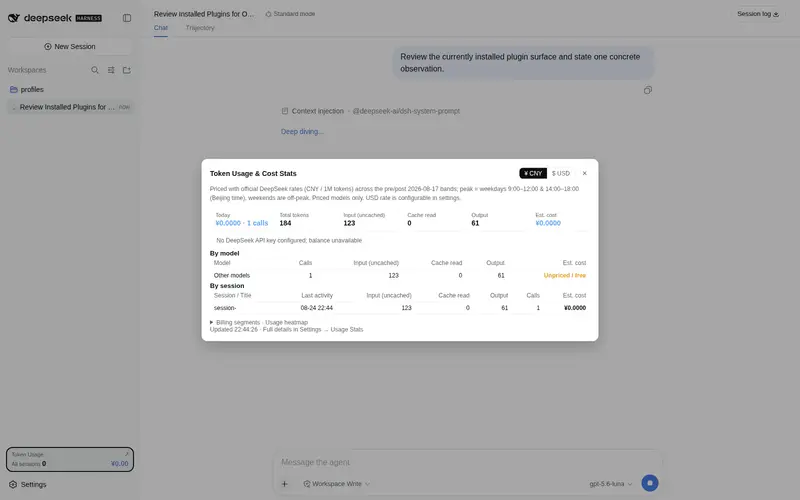Open the gpt-5.6-luna model dropdown
The width and height of the screenshot is (800, 500).
611,484
